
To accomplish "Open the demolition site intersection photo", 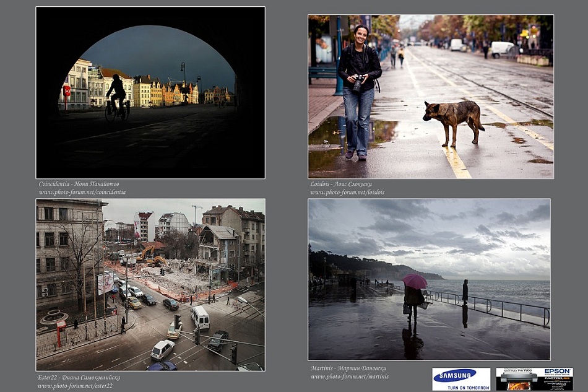I will (150, 285).
